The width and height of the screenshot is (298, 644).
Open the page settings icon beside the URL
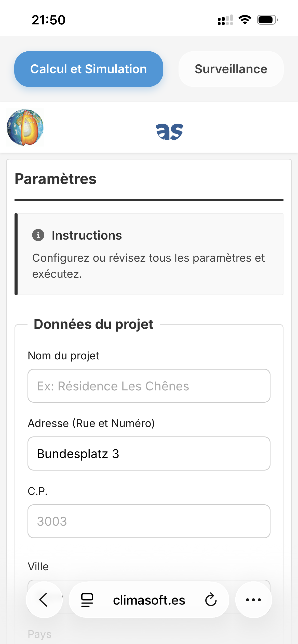pyautogui.click(x=87, y=600)
